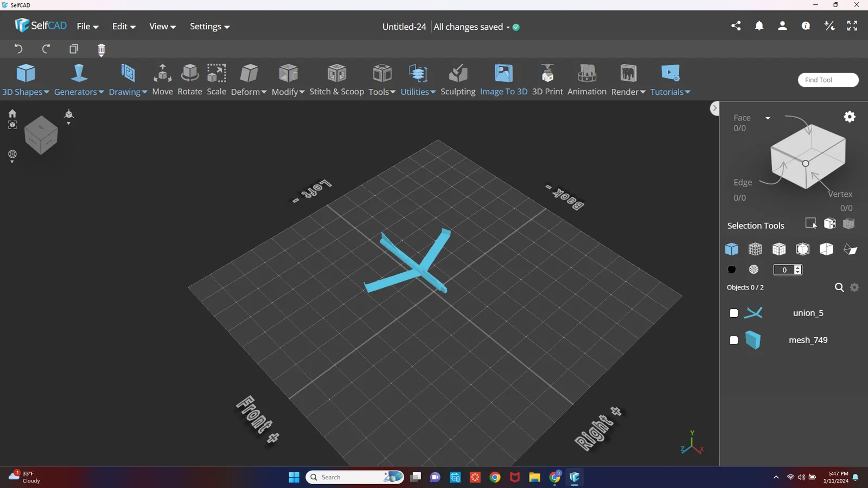Click the Untitled-24 project name
Viewport: 868px width, 488px height.
click(x=404, y=27)
